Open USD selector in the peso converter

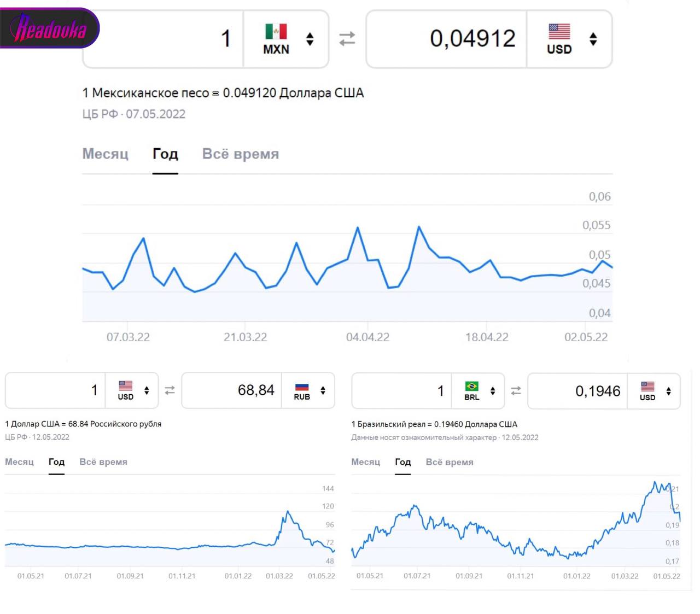point(593,39)
